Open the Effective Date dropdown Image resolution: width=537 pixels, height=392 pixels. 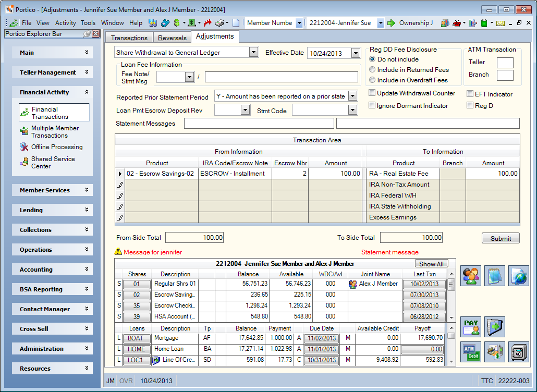tap(356, 53)
